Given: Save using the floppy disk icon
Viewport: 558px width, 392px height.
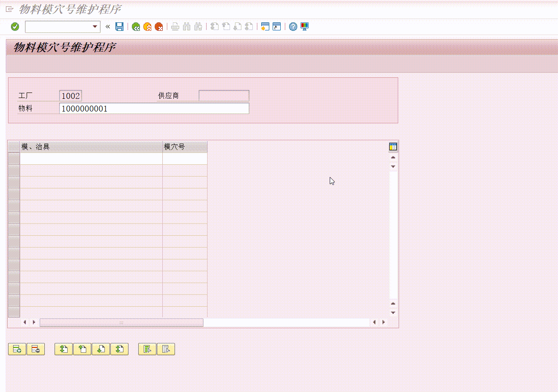Looking at the screenshot, I should pyautogui.click(x=120, y=27).
